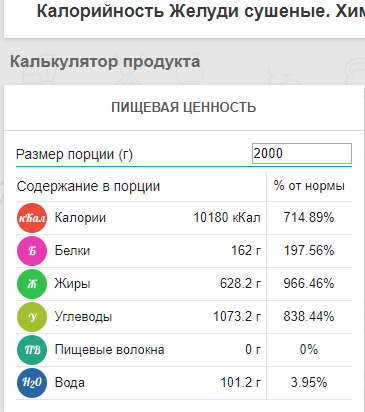Click the blue H2O water icon

pyautogui.click(x=32, y=383)
